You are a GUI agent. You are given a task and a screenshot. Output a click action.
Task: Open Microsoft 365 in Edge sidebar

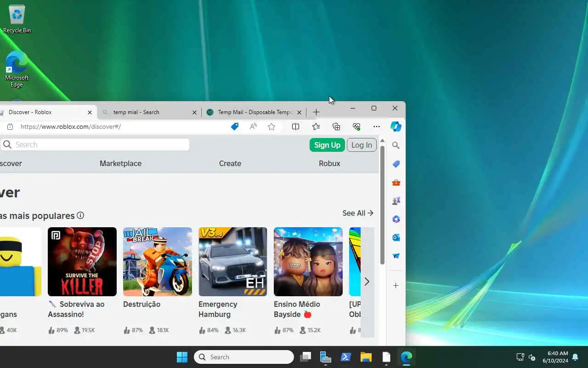click(396, 219)
